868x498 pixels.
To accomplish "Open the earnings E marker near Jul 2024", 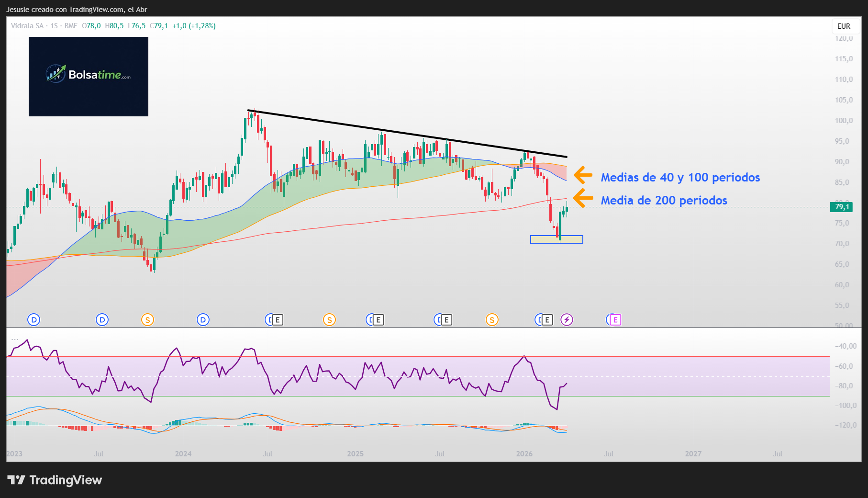I will (278, 319).
